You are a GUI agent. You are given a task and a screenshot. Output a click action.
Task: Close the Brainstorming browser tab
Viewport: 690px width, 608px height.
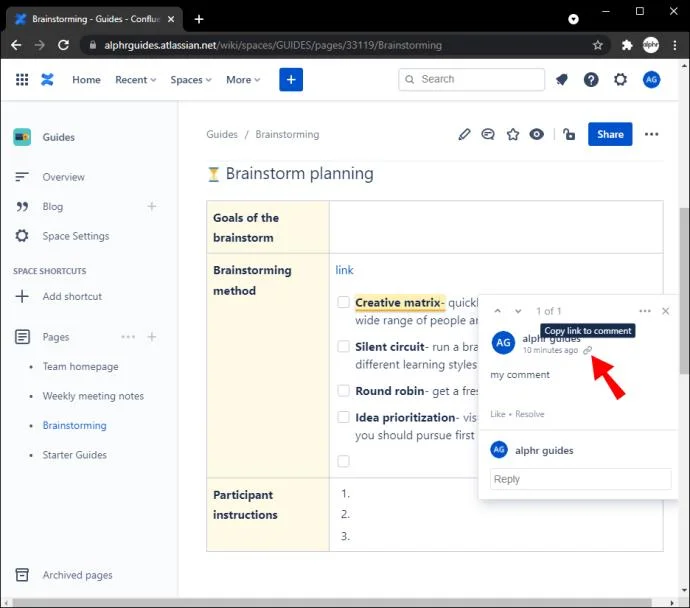pyautogui.click(x=171, y=19)
